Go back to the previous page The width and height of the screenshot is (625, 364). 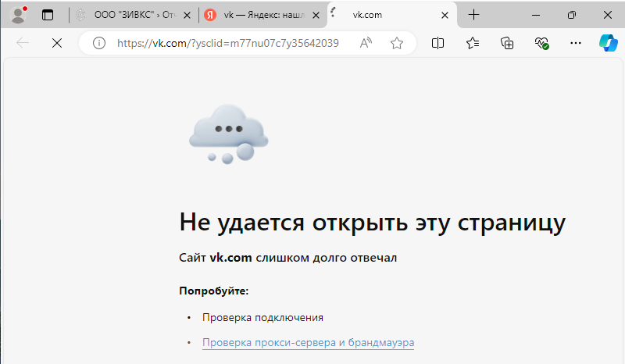point(23,43)
